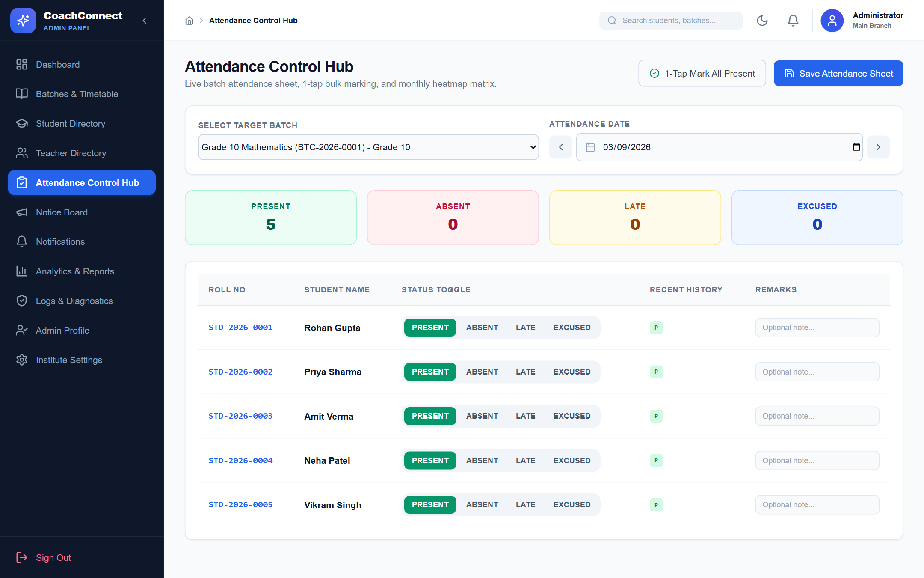Open the Select Target Batch dropdown
This screenshot has width=924, height=578.
tap(368, 147)
